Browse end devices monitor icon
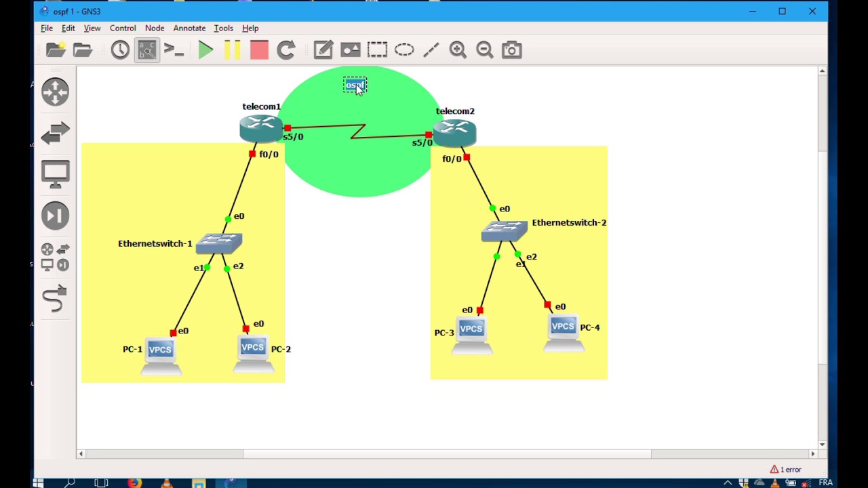 [55, 174]
